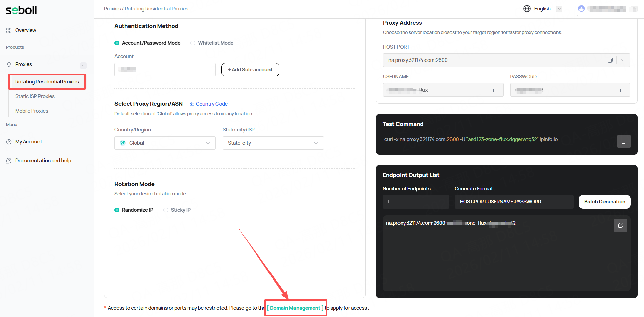Copy the USERNAME field value

(495, 90)
